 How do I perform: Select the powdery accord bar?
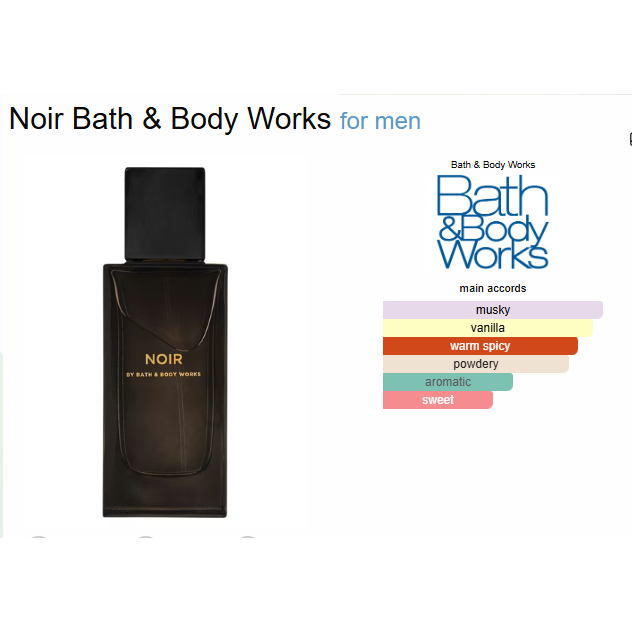(476, 364)
